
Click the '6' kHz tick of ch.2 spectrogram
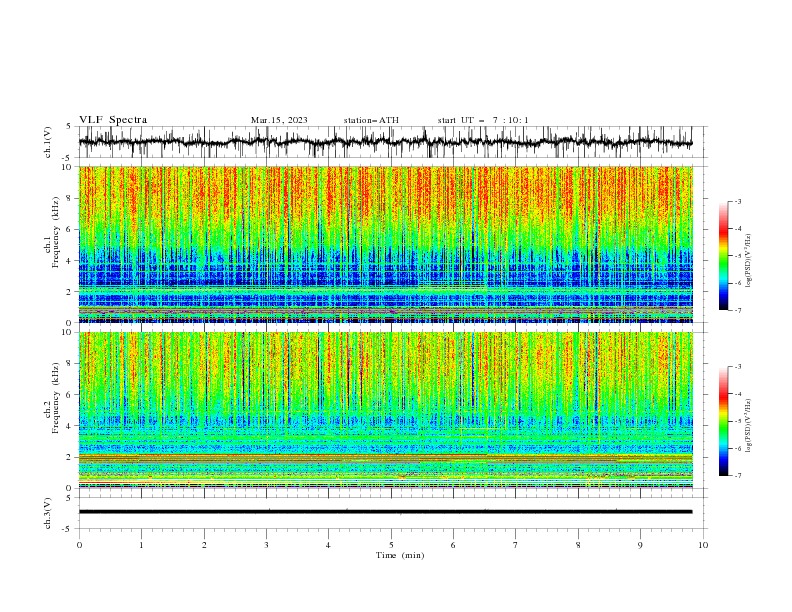click(70, 395)
